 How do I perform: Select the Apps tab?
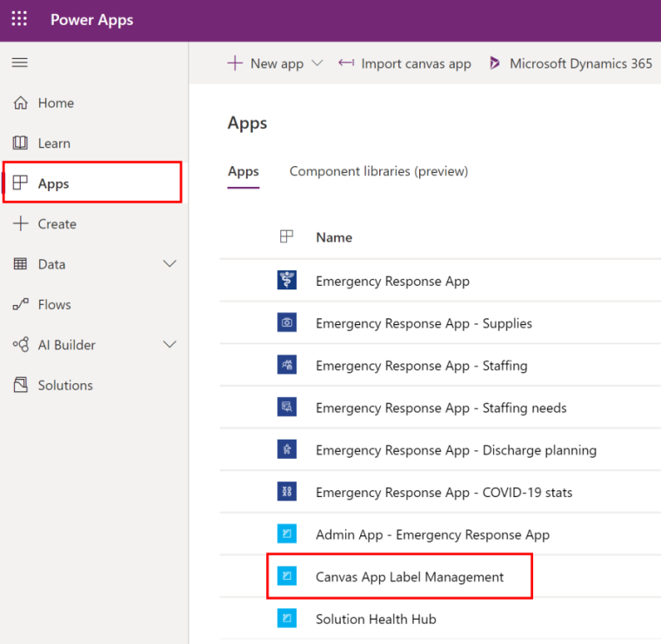[244, 171]
